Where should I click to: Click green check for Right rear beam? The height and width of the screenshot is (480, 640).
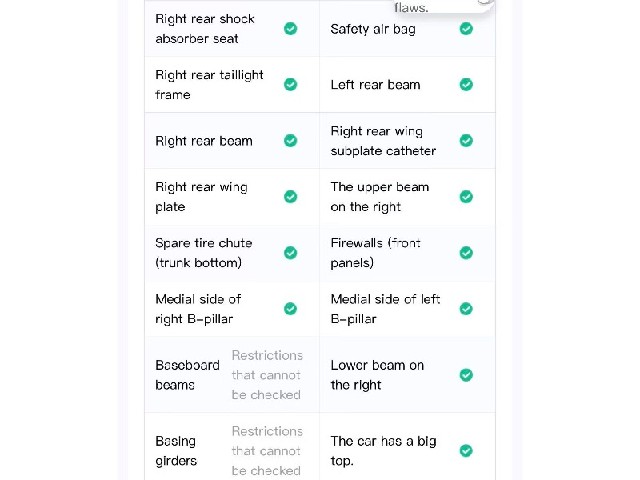click(291, 140)
